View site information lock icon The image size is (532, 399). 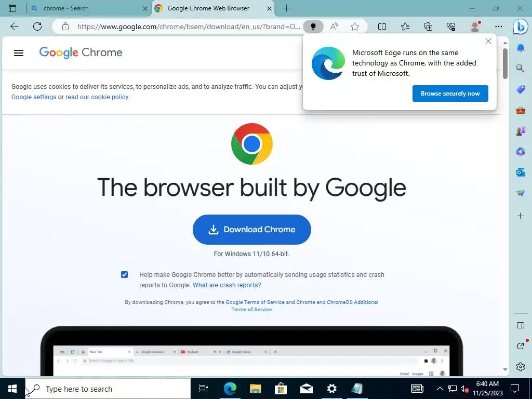(65, 26)
